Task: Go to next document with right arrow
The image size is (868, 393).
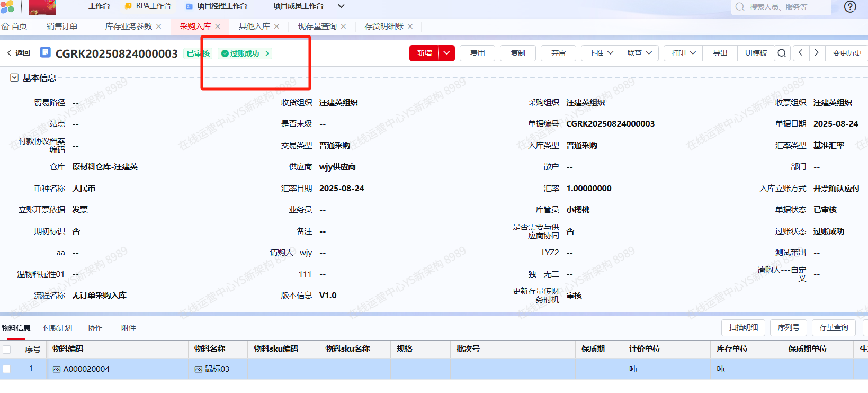Action: [817, 53]
